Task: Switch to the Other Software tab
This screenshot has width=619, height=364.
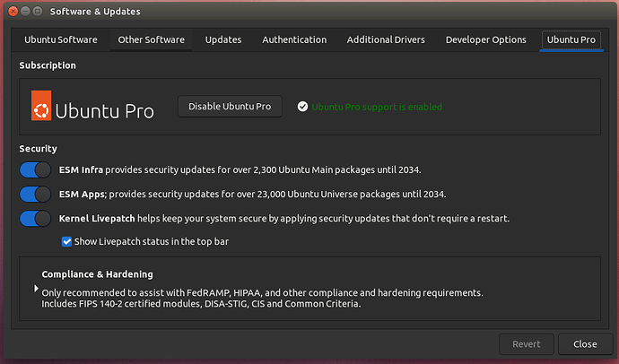Action: (x=151, y=40)
